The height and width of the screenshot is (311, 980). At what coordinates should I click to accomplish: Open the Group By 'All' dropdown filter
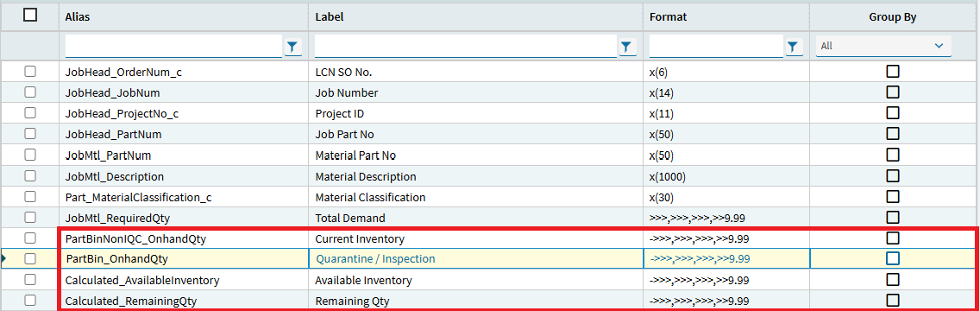click(x=883, y=47)
